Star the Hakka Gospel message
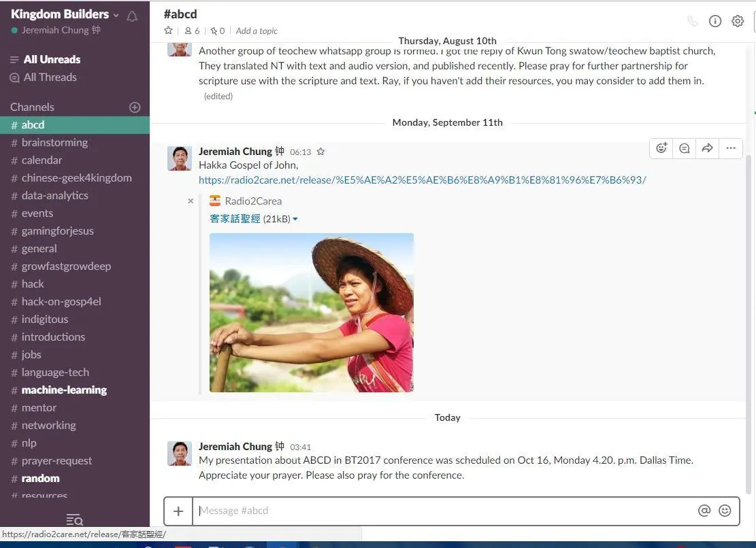756x548 pixels. (321, 152)
